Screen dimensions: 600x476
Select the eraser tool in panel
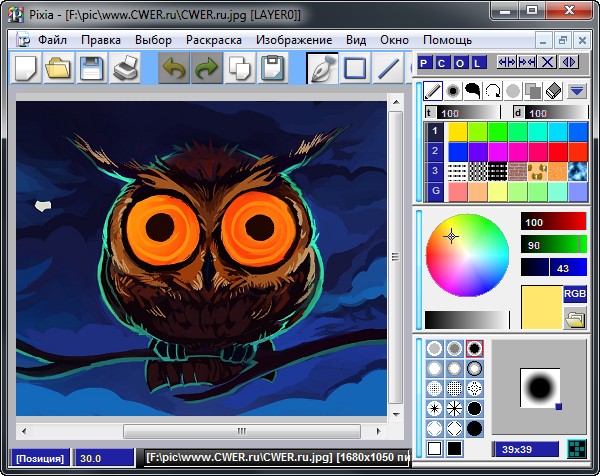click(x=554, y=91)
